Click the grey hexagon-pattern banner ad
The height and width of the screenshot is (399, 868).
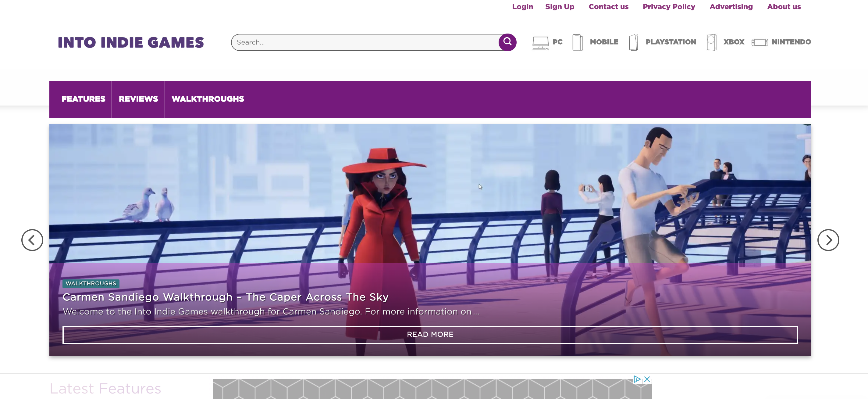pyautogui.click(x=432, y=389)
